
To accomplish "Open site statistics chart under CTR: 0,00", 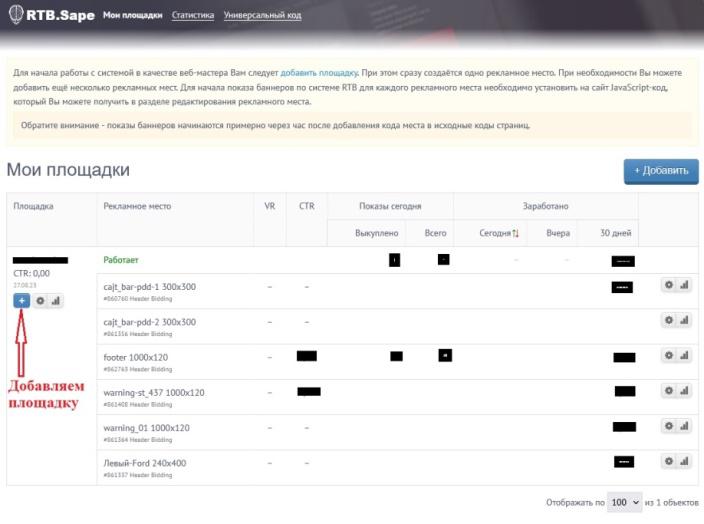I will tap(56, 300).
